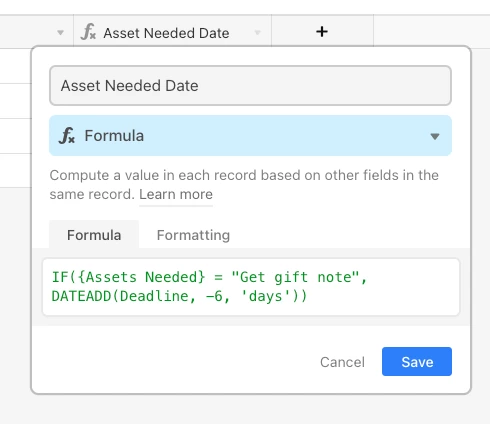Switch to the Formatting tab

[193, 235]
